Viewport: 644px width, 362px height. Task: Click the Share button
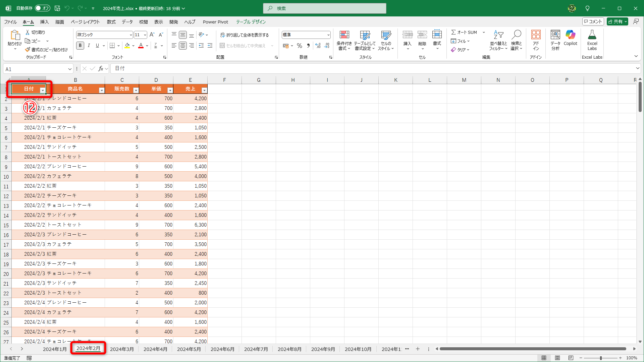615,21
